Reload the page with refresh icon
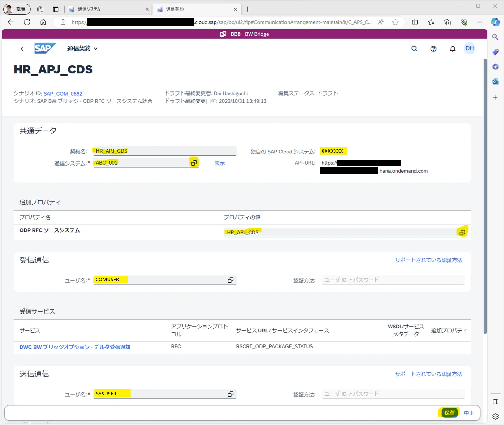This screenshot has width=504, height=425. [x=27, y=22]
